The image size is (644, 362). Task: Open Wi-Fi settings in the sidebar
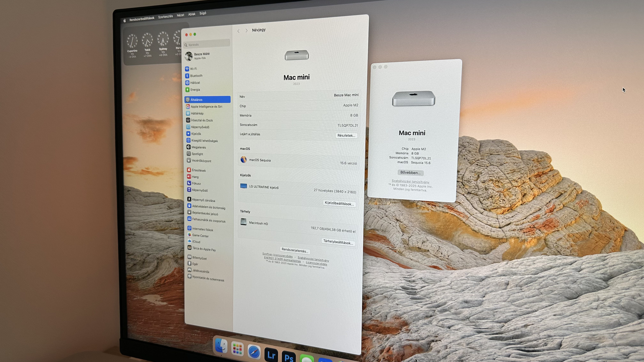point(193,69)
